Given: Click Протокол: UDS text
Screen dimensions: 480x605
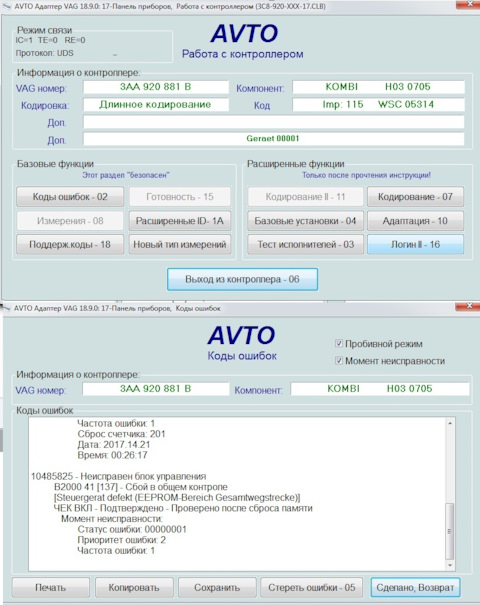Looking at the screenshot, I should coord(44,53).
